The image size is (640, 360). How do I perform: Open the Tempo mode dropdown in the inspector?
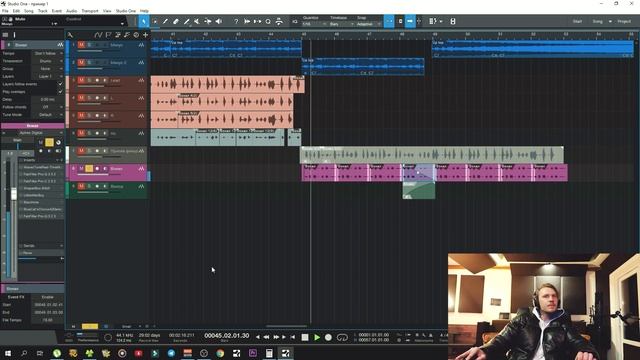[x=48, y=53]
